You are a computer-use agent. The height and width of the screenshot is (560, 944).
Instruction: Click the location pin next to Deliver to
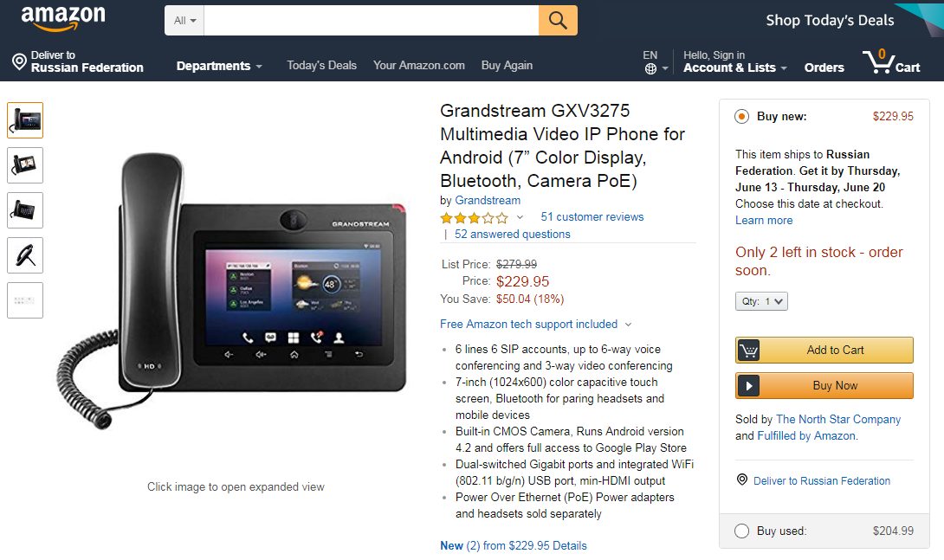[19, 61]
